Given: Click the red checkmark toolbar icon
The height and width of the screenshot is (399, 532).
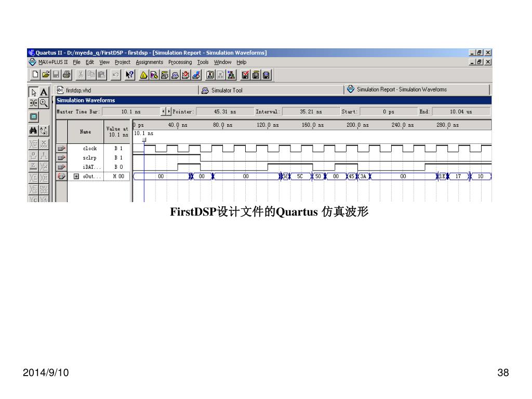Looking at the screenshot, I should click(245, 75).
